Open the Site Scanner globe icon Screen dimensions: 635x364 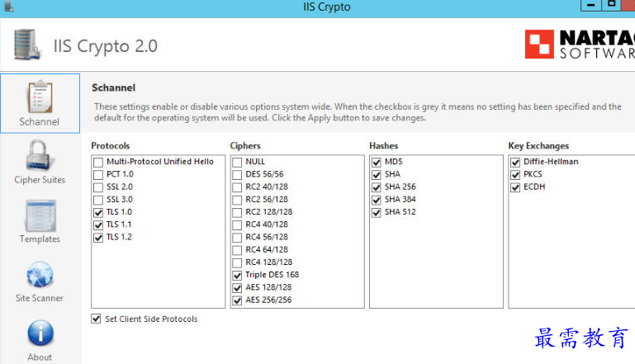(40, 275)
